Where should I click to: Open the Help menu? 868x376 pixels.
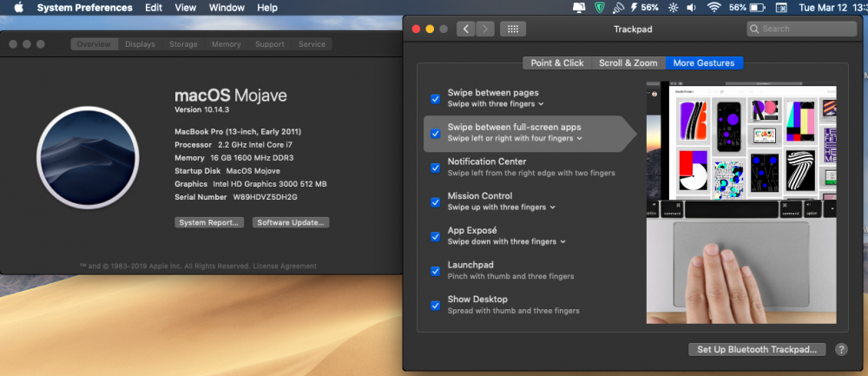click(x=267, y=8)
